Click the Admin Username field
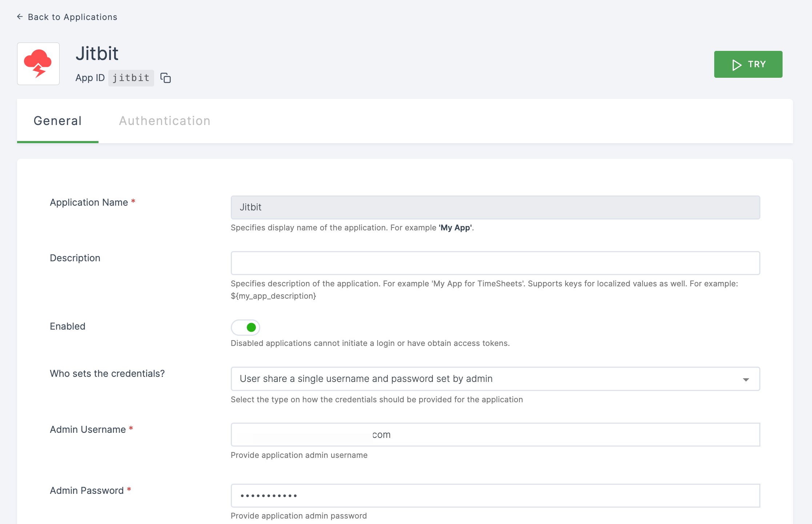 (495, 435)
